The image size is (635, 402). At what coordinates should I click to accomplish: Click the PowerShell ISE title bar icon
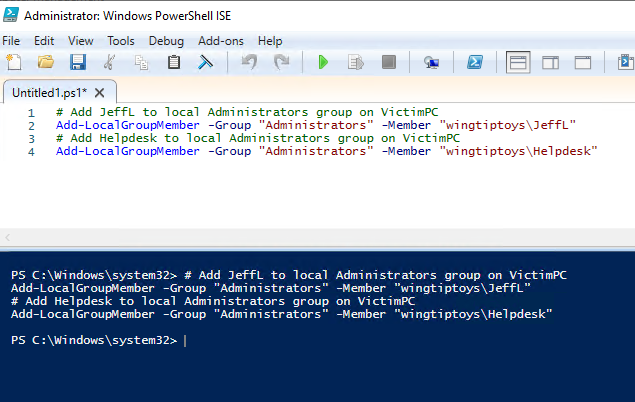click(x=11, y=15)
